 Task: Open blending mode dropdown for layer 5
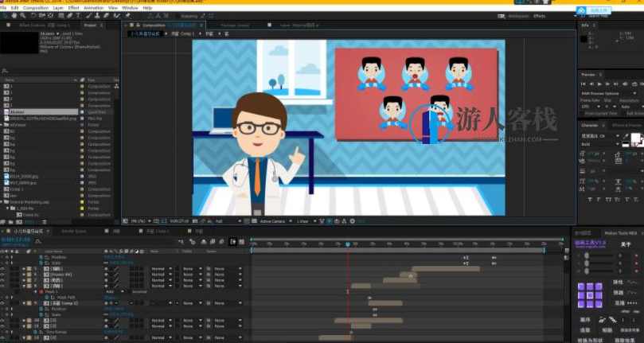[159, 269]
